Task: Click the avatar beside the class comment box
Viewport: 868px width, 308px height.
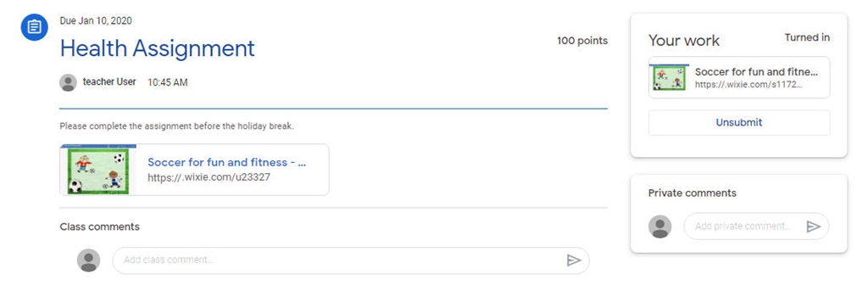Action: point(88,260)
